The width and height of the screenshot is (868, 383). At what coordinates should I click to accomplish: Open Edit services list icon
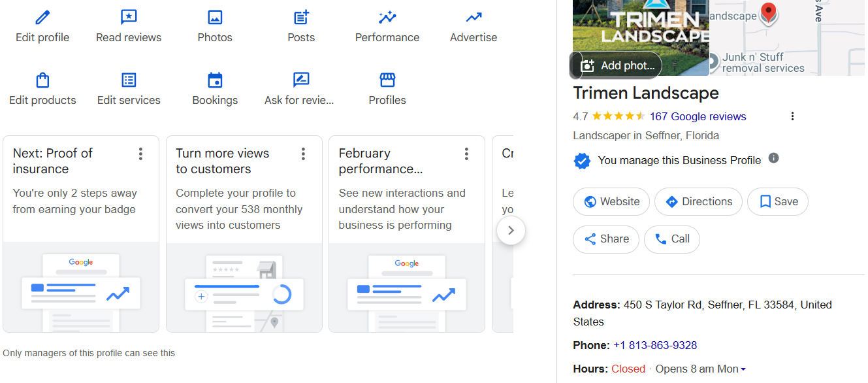point(129,80)
